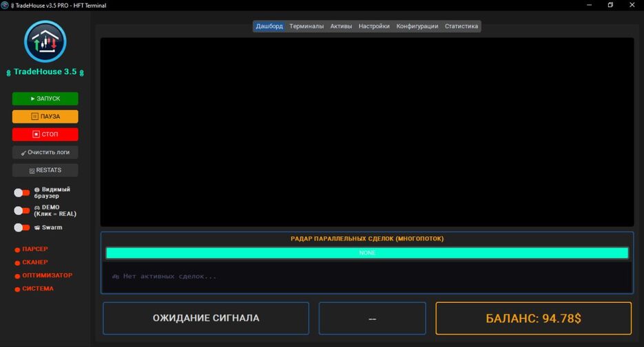Screen dimensions: 644x347
Task: Toggle the DEMO (Клик = REAL) switch
Action: 22,211
